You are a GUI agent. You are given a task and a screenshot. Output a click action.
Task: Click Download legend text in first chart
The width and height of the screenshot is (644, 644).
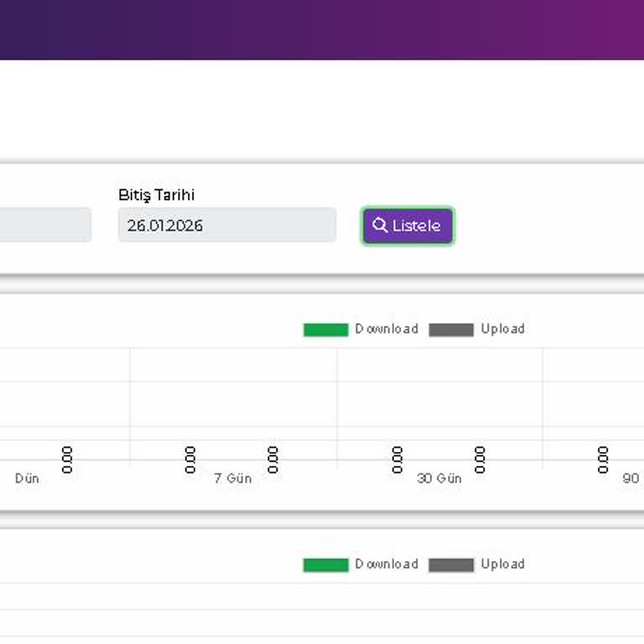(x=387, y=329)
